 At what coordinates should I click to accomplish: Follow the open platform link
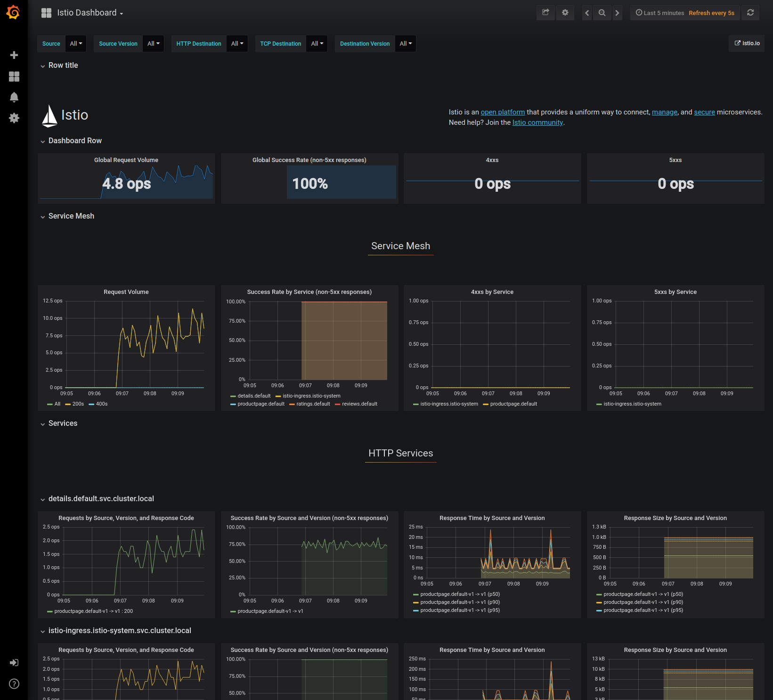point(503,112)
